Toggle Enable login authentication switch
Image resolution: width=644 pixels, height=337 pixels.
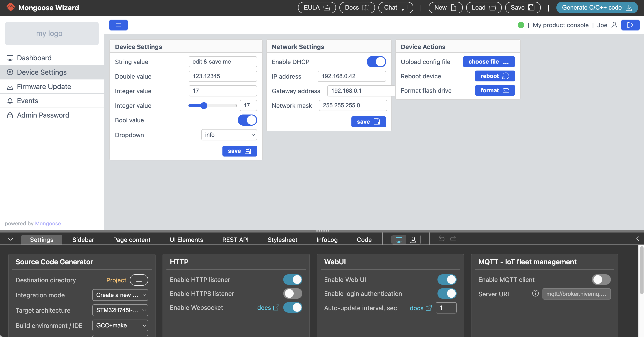point(447,293)
